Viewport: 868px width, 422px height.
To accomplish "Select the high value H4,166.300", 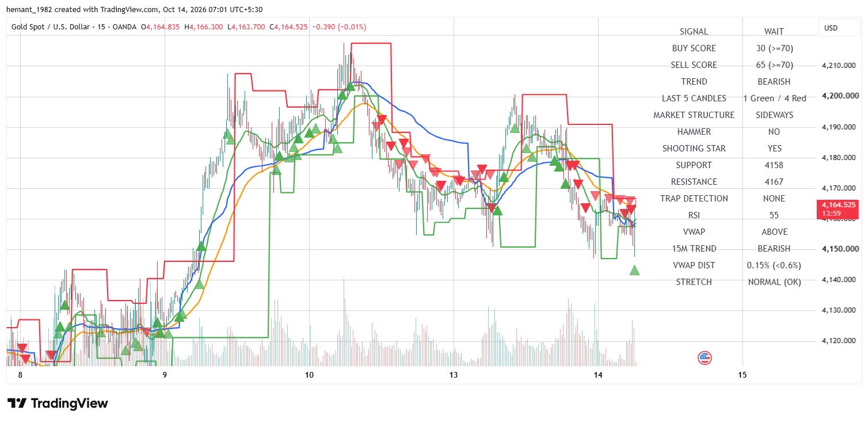I will pyautogui.click(x=204, y=27).
